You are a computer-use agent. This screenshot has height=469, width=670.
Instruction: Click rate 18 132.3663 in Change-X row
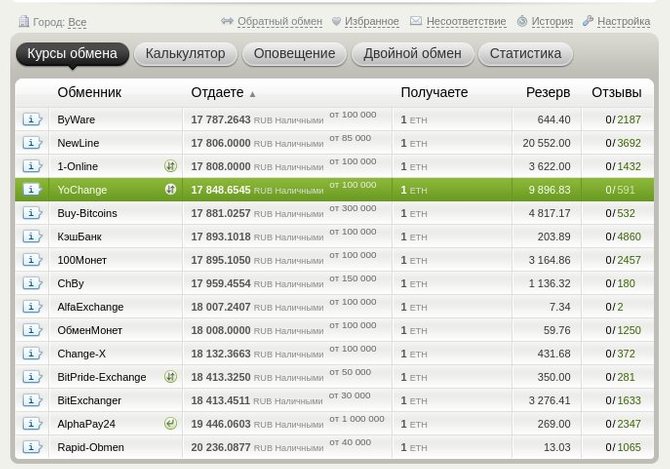(x=220, y=354)
